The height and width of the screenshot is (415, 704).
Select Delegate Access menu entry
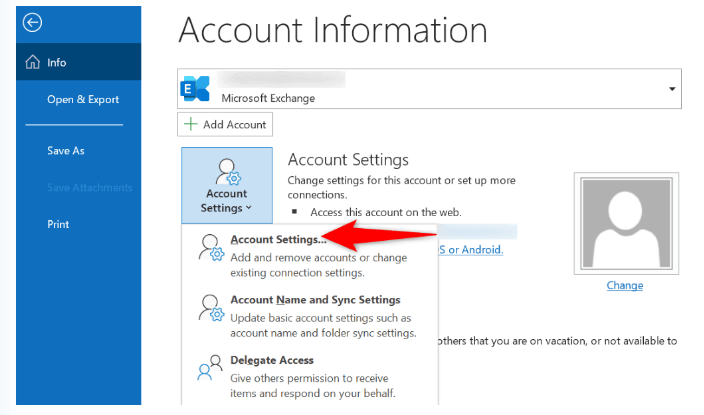tap(309, 376)
